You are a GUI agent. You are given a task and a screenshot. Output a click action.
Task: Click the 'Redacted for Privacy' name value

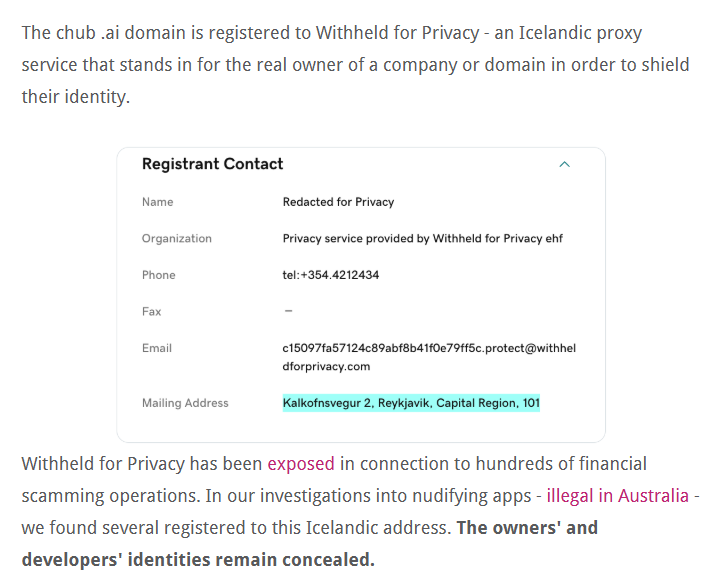[338, 202]
